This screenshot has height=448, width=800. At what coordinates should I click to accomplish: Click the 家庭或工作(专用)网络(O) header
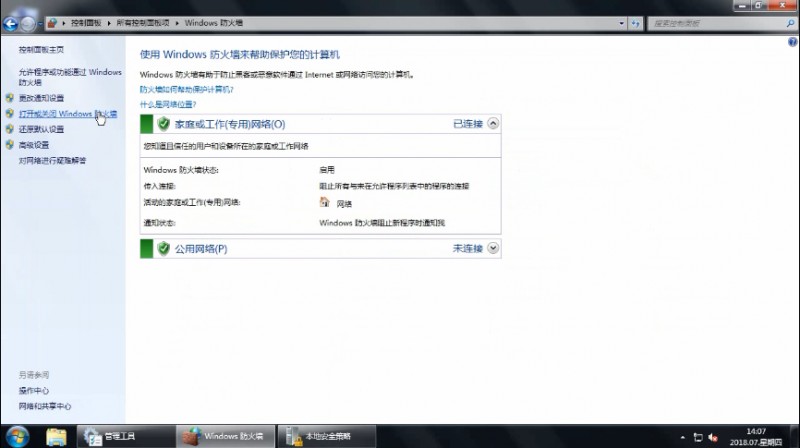pyautogui.click(x=230, y=124)
